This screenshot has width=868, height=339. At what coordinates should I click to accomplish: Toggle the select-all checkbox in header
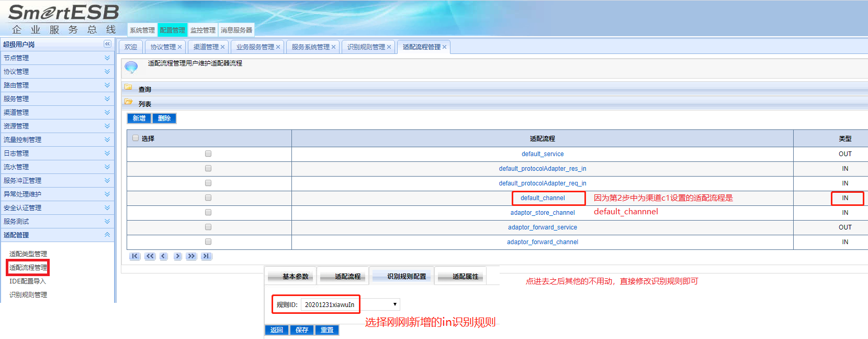click(136, 138)
